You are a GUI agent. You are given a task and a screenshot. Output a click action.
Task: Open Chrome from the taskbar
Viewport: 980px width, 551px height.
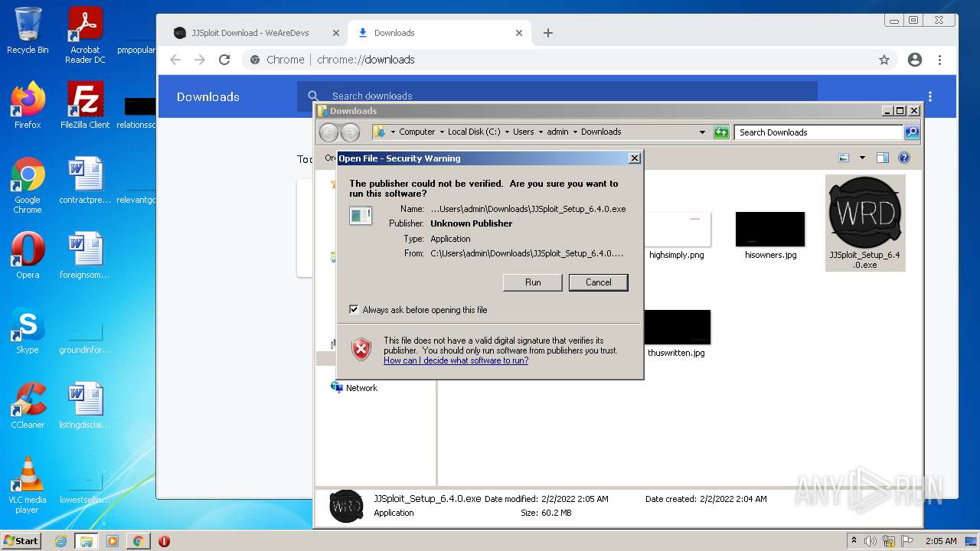[138, 541]
